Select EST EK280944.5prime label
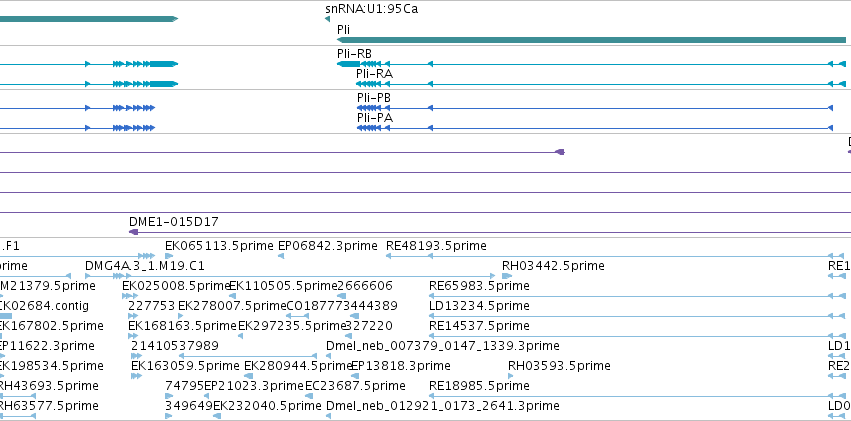 299,366
